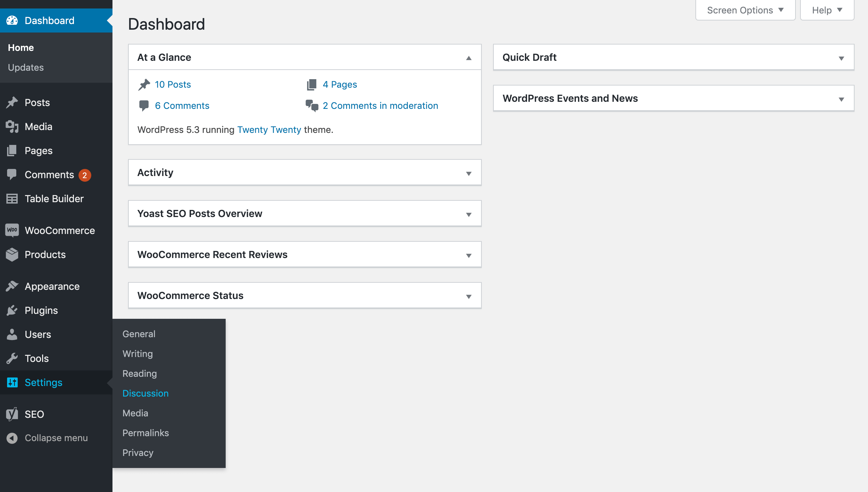The image size is (868, 492).
Task: Open the 2 Comments in moderation link
Action: click(x=380, y=106)
